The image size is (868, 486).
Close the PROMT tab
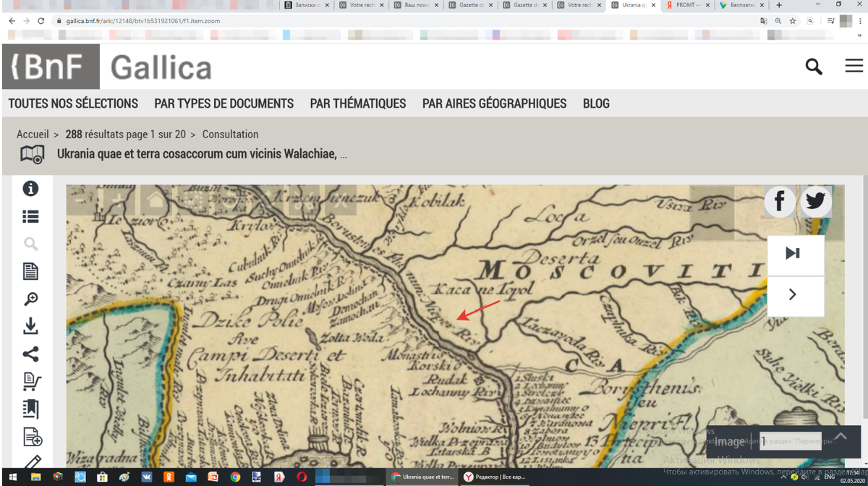pos(706,5)
